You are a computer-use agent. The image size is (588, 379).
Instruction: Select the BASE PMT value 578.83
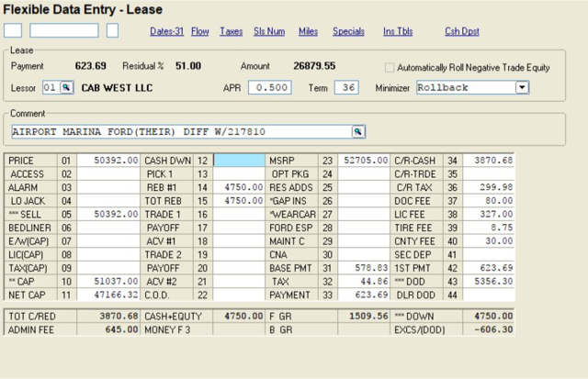(364, 268)
